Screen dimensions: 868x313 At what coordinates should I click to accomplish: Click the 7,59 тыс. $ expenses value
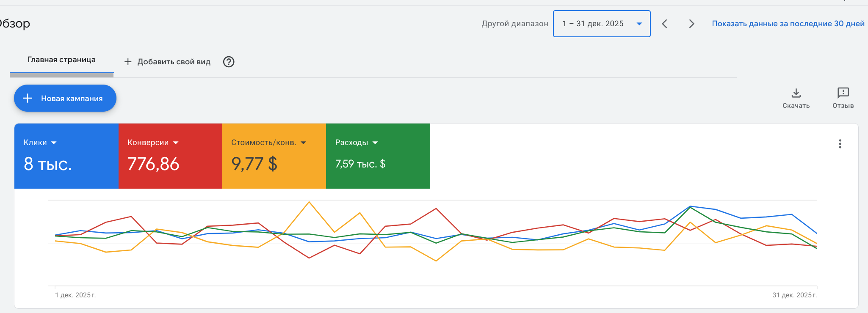pyautogui.click(x=360, y=164)
